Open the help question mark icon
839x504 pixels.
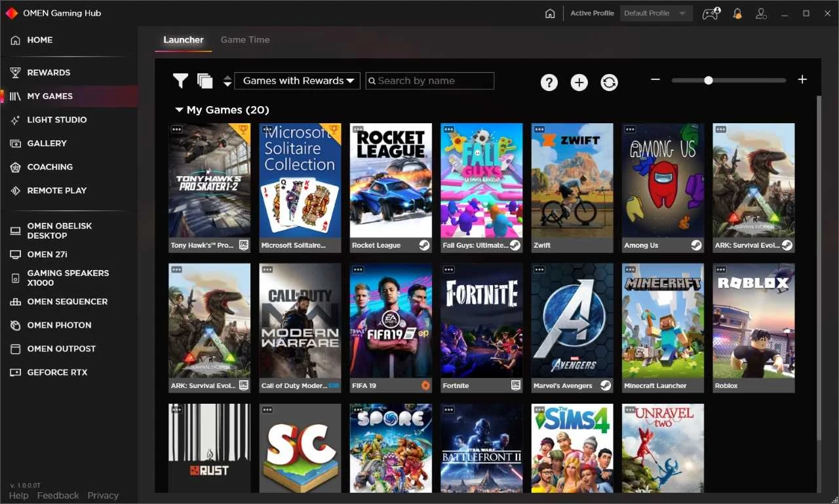tap(549, 83)
